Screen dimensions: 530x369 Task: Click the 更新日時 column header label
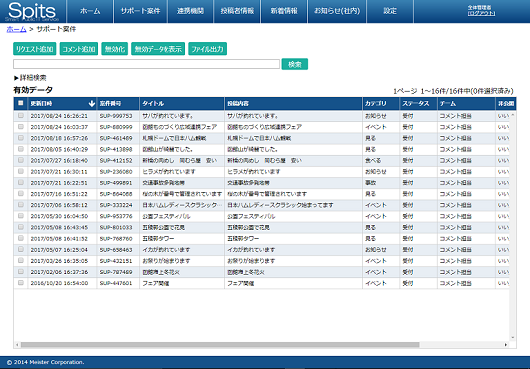click(41, 104)
